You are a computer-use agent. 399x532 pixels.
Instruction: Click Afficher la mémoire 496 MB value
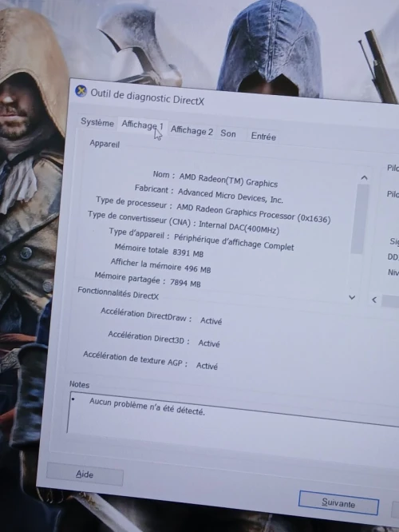pyautogui.click(x=197, y=268)
